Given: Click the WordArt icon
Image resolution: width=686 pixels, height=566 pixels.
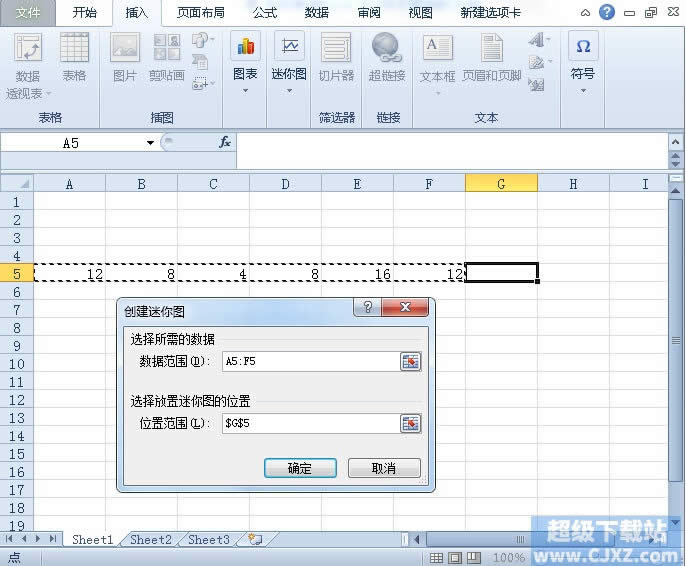Looking at the screenshot, I should pyautogui.click(x=538, y=40).
